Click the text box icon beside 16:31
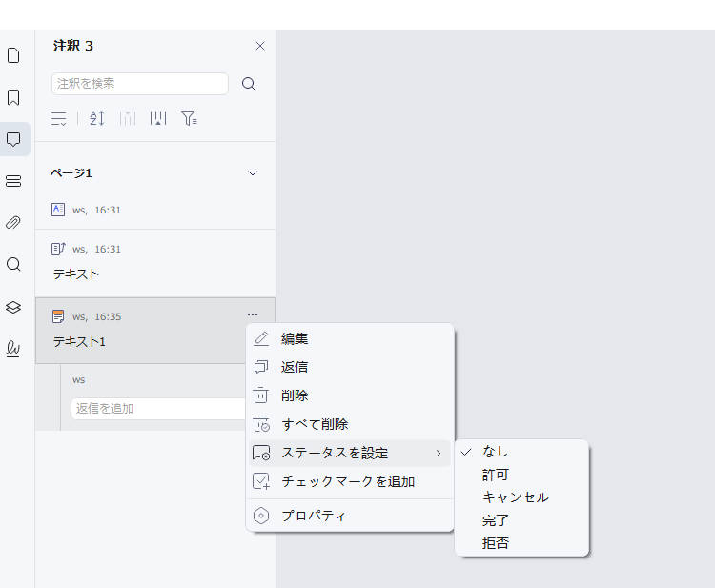The height and width of the screenshot is (588, 715). click(x=58, y=210)
